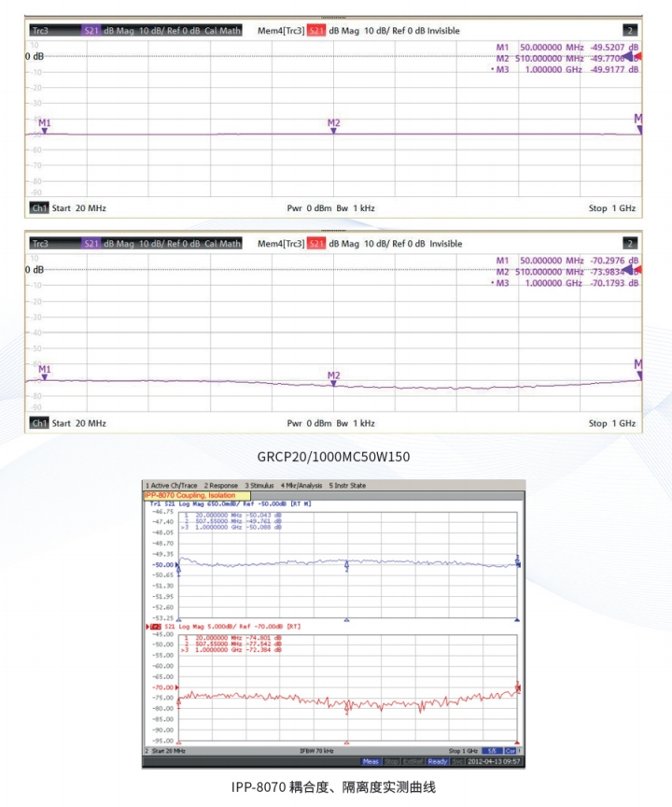This screenshot has height=807, width=672.
Task: Click the Ch1 badge in the top plot
Action: 39,208
